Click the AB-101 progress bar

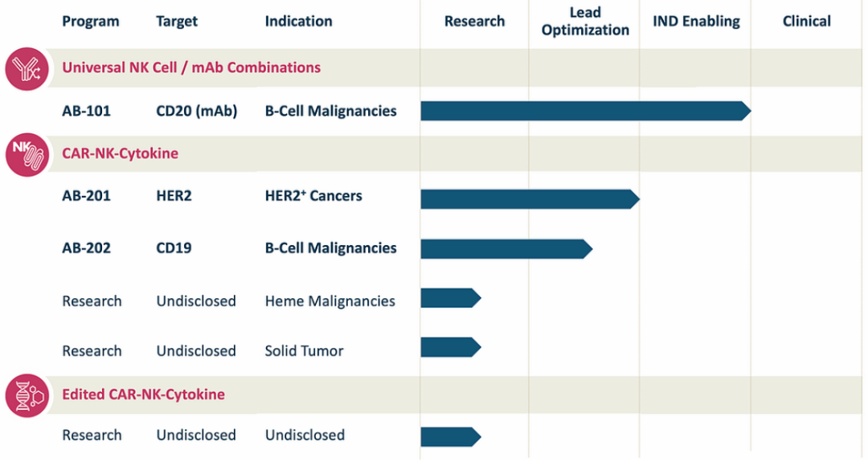click(x=584, y=111)
